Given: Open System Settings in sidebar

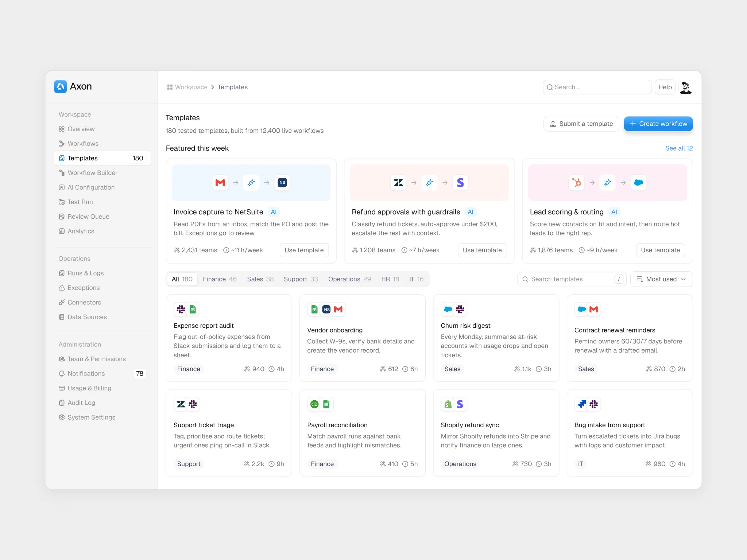Looking at the screenshot, I should point(102,417).
